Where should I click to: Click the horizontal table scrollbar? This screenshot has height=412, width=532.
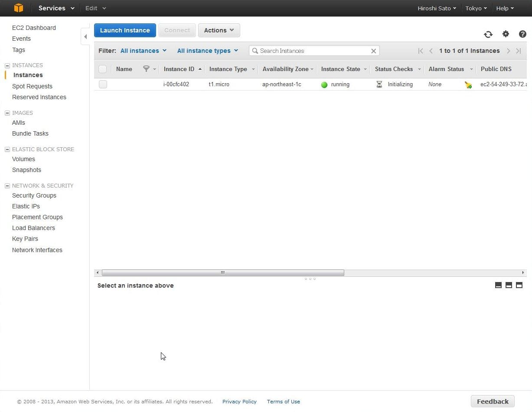(223, 273)
